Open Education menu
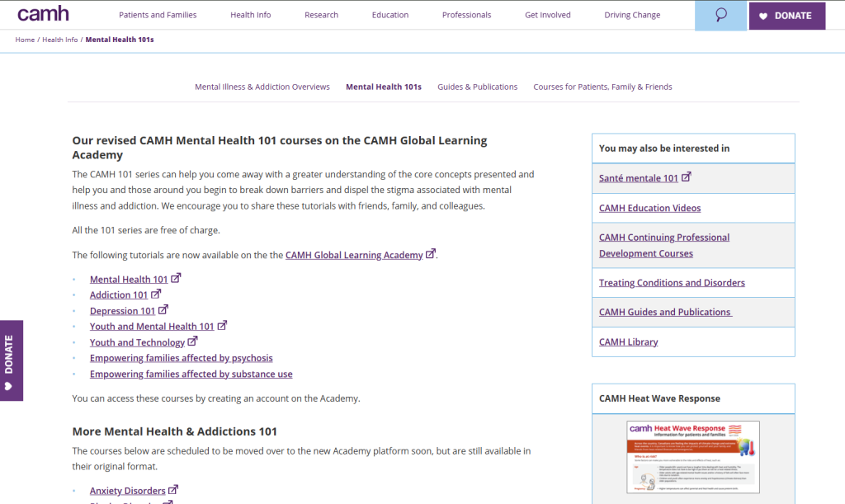 pos(390,15)
